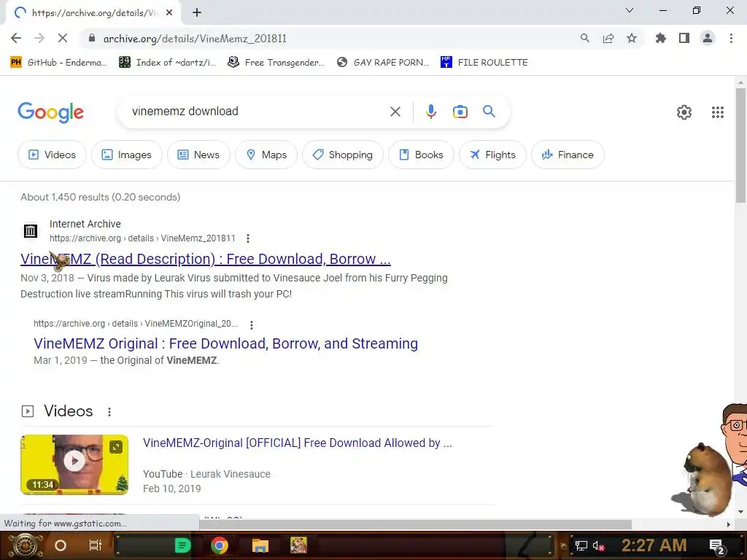Switch to the Shopping filter
Viewport: 747px width, 560px height.
click(343, 155)
